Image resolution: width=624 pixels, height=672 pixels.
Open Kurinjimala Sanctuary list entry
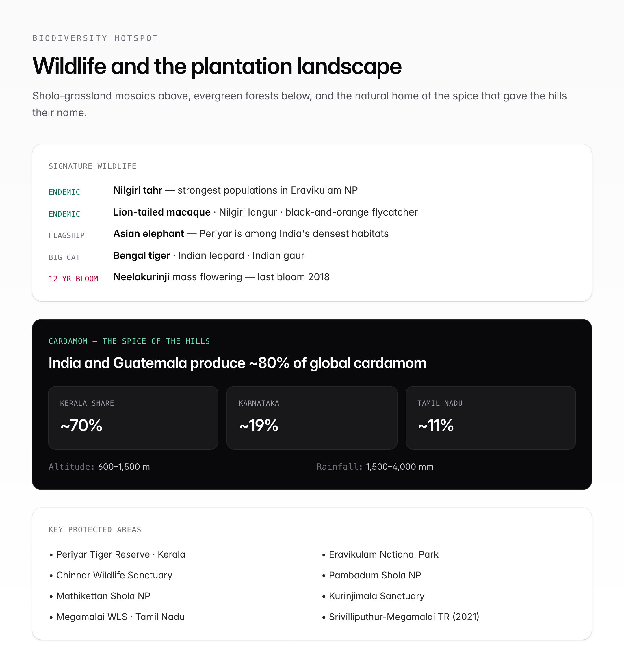(373, 596)
